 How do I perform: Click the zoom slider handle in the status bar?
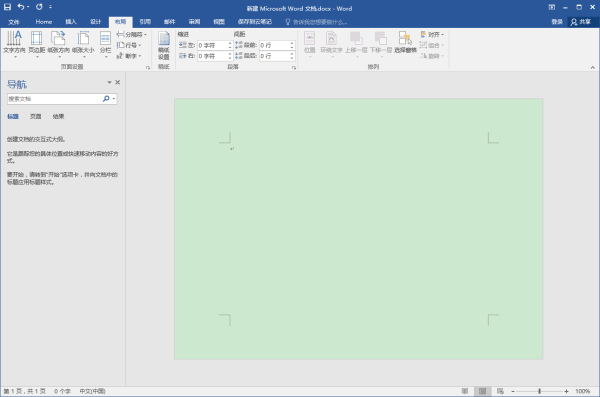tap(540, 391)
